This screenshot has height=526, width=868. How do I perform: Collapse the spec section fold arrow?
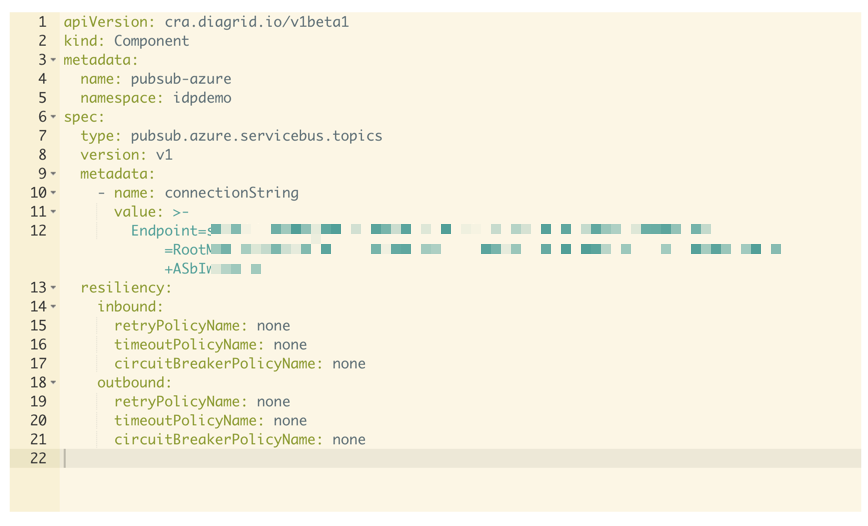pos(53,117)
